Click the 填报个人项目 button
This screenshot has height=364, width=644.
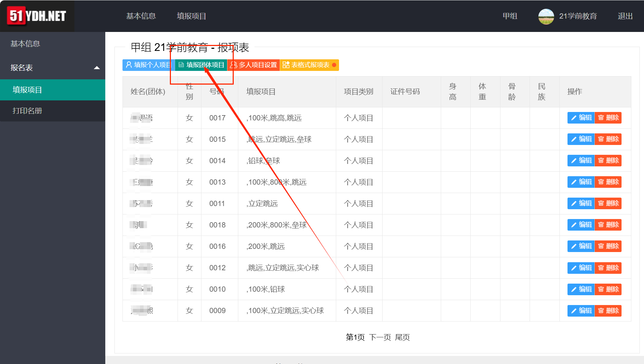[148, 65]
